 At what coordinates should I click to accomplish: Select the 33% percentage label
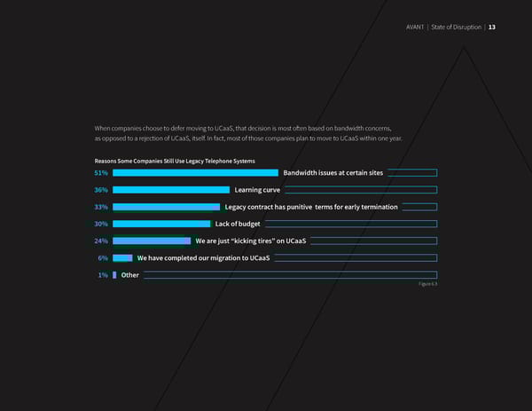101,207
